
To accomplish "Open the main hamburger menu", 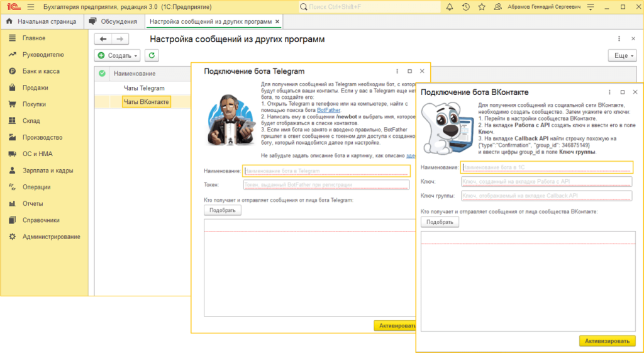I will tap(30, 7).
